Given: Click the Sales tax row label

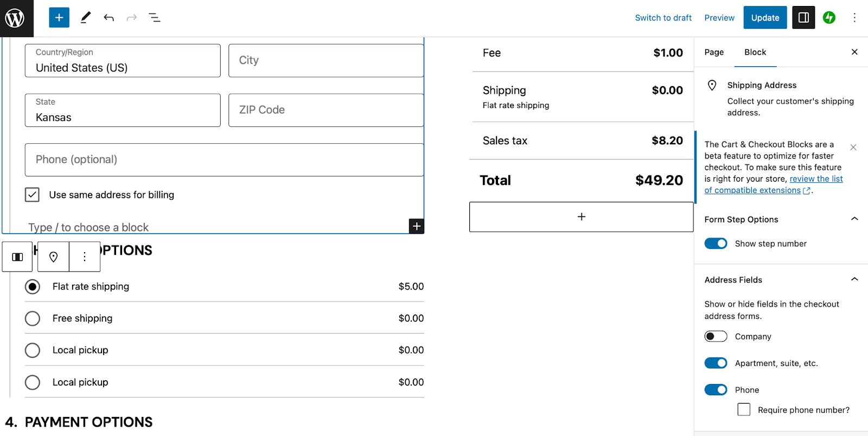Looking at the screenshot, I should click(x=505, y=140).
